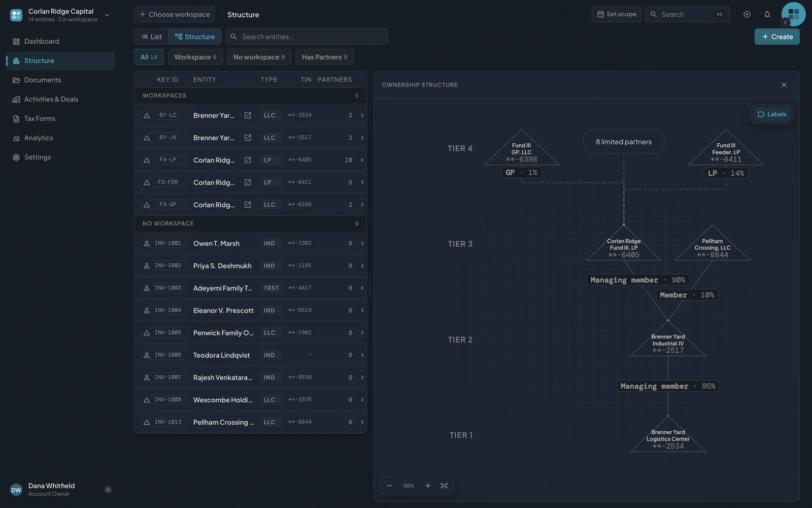Zoom in the ownership diagram

[428, 486]
